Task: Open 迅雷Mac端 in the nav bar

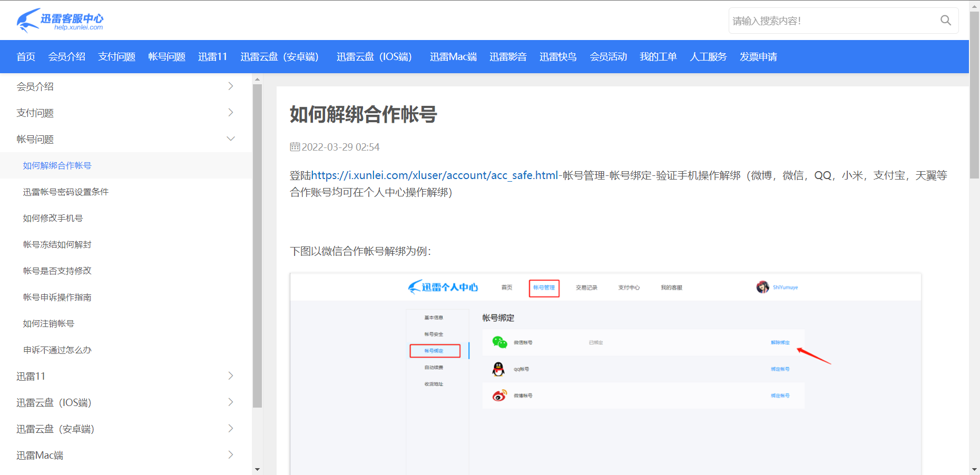Action: coord(453,56)
